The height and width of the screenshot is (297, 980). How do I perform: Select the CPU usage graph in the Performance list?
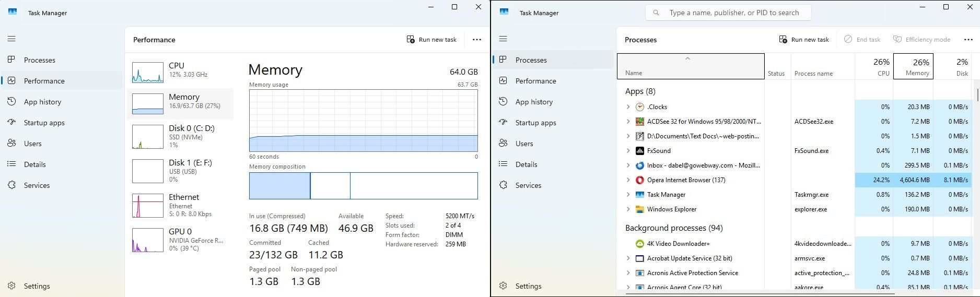coord(148,73)
